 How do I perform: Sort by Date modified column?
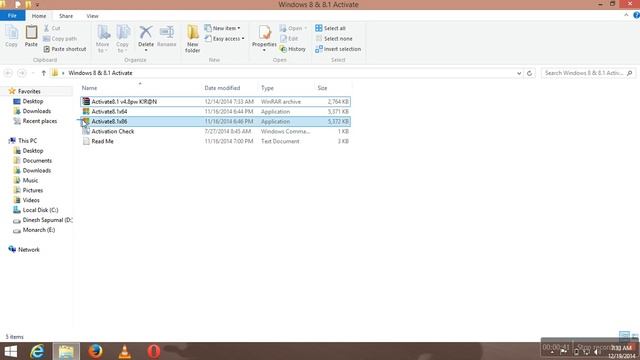point(230,88)
